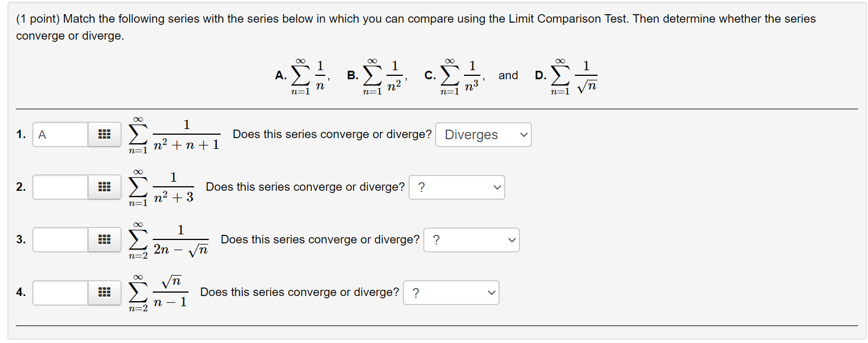Open the Diverges dropdown for series 1
The width and height of the screenshot is (868, 343).
click(x=483, y=134)
